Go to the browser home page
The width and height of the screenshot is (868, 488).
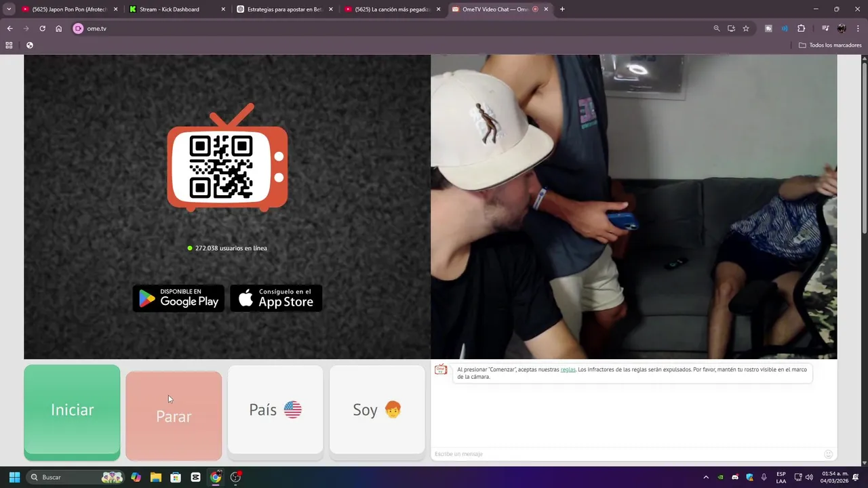[59, 28]
